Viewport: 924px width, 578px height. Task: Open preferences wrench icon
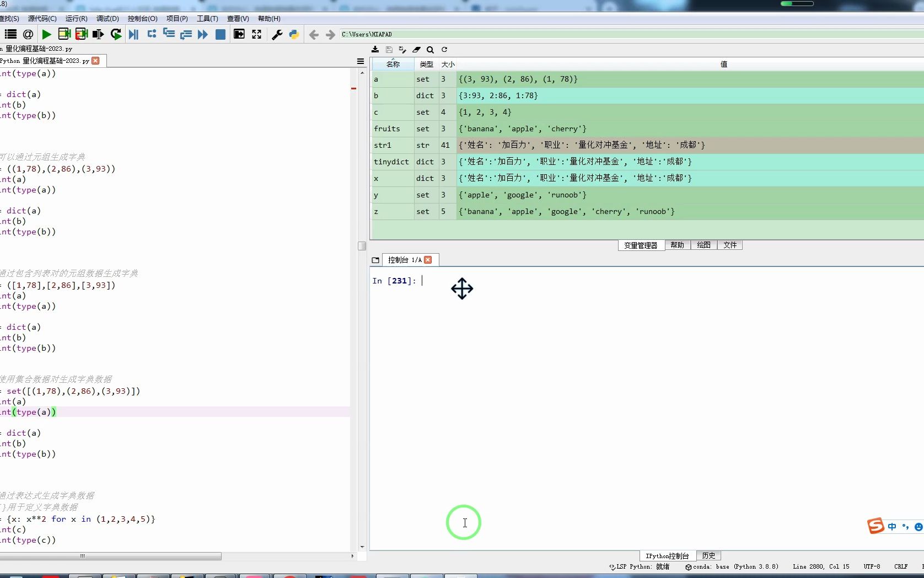click(x=277, y=34)
